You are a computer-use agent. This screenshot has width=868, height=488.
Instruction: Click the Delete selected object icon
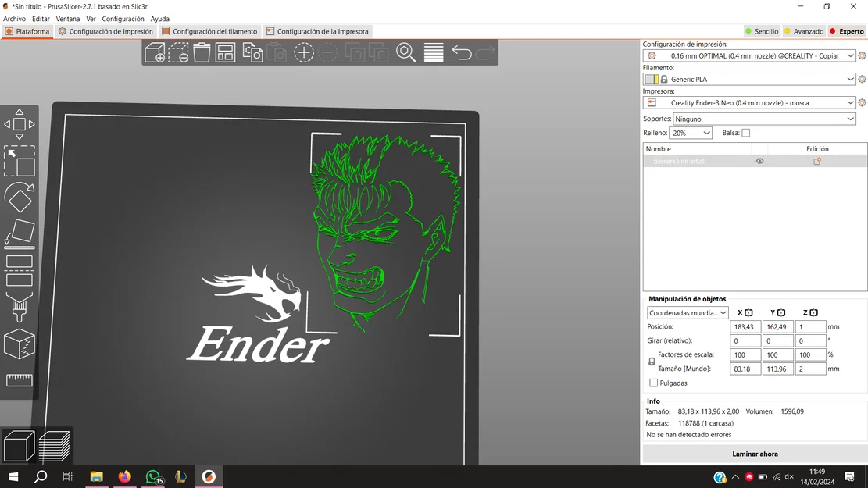click(178, 52)
